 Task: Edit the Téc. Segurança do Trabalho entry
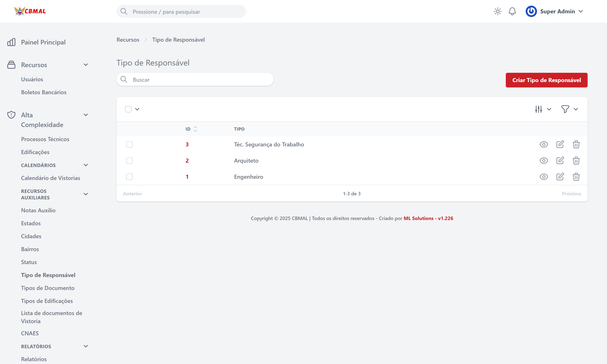tap(560, 144)
